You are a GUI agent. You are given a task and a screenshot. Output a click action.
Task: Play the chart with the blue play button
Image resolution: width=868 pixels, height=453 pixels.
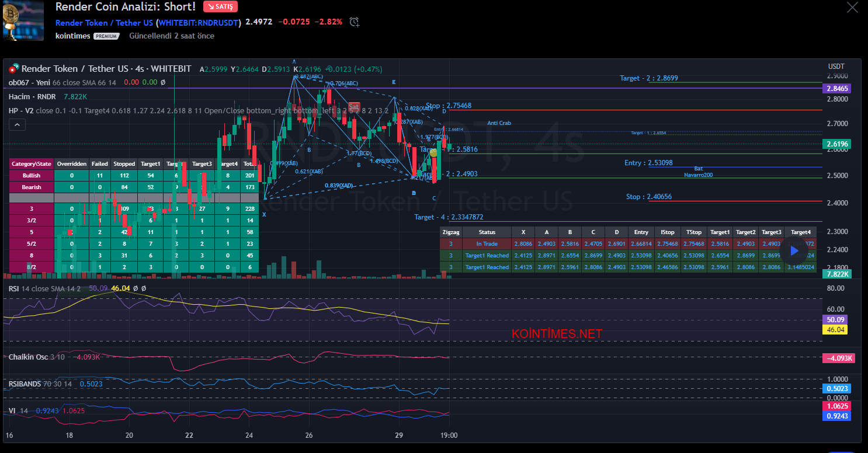pos(794,250)
